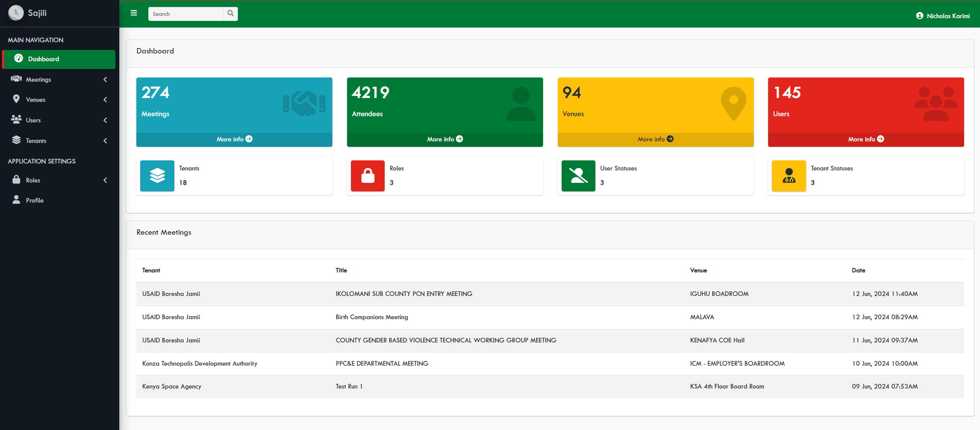Click the Venues map pin icon
This screenshot has width=980, height=430.
click(16, 99)
